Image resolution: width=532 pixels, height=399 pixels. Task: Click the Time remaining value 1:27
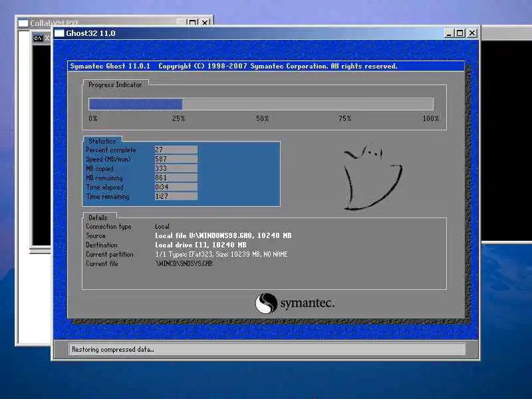(176, 196)
